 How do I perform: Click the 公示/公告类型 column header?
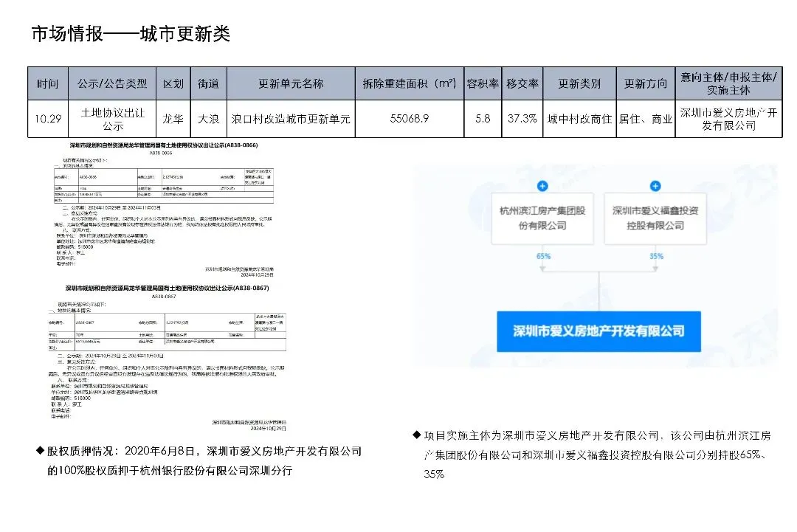(x=112, y=83)
